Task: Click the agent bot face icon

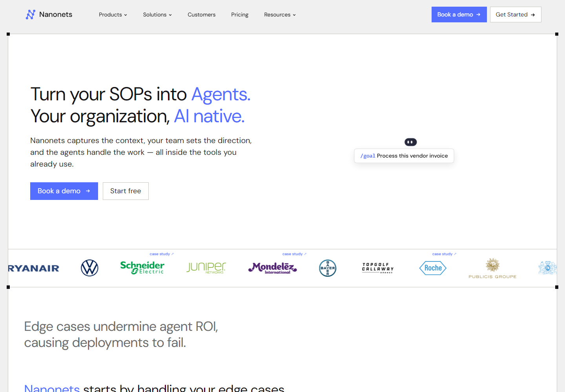Action: click(x=411, y=142)
